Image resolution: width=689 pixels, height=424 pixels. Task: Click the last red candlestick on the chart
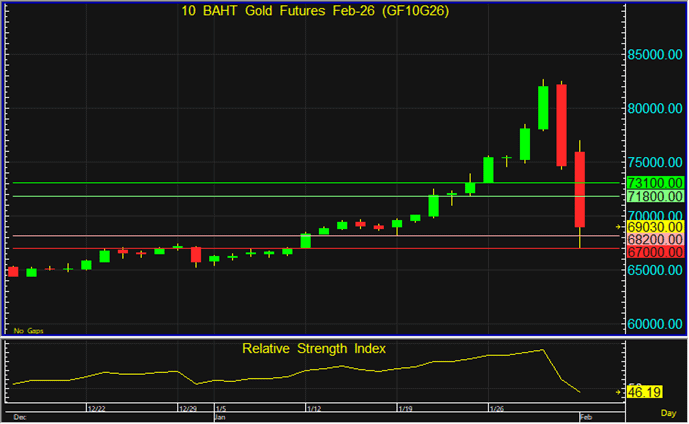click(580, 189)
